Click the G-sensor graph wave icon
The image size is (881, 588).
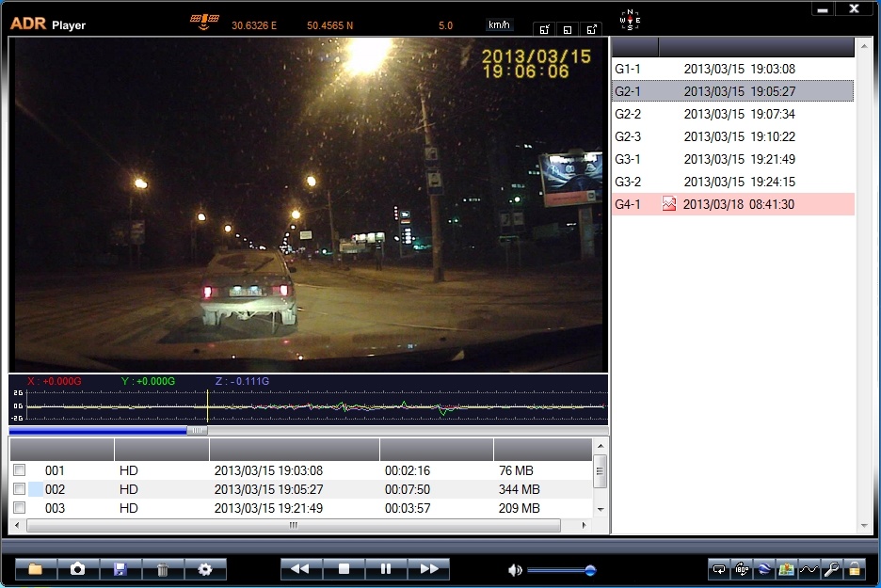tap(809, 569)
